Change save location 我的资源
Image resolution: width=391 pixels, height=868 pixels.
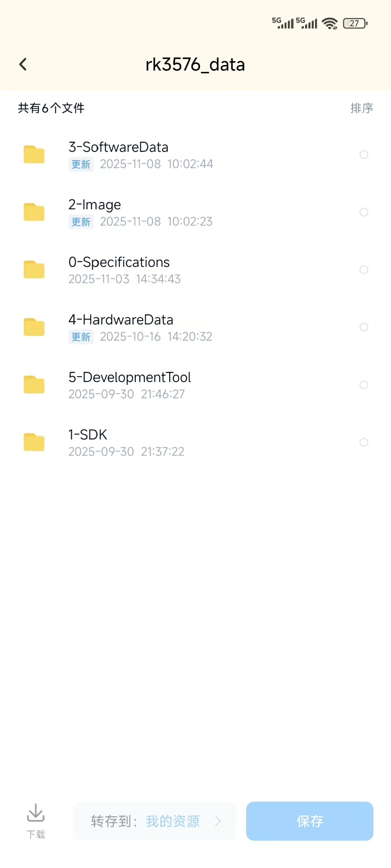(172, 821)
